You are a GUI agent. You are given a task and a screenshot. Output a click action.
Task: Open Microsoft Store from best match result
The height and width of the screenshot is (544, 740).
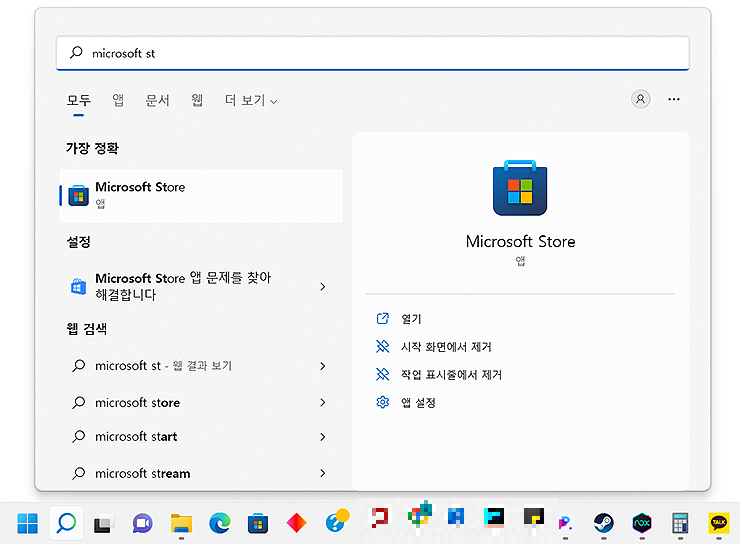click(x=201, y=195)
